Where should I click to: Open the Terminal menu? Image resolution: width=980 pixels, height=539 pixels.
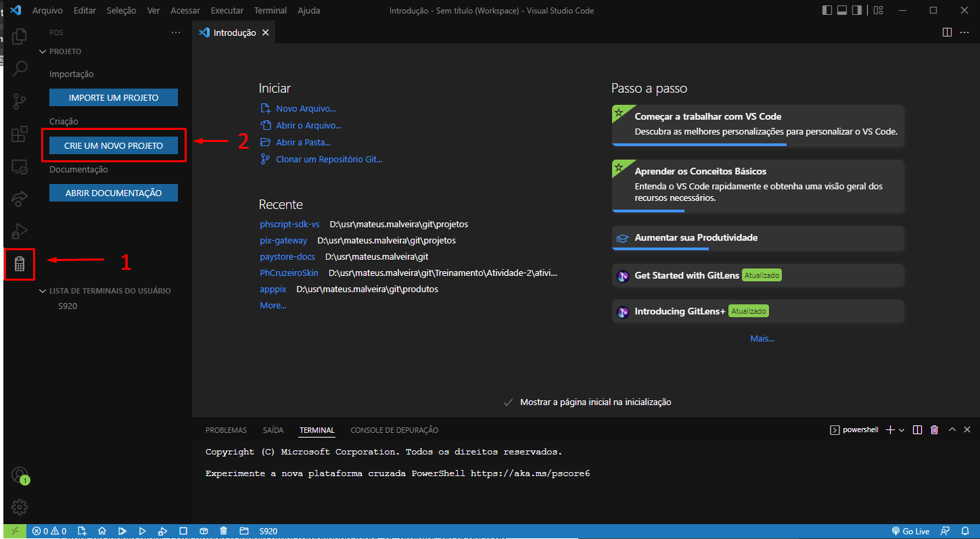[x=270, y=10]
